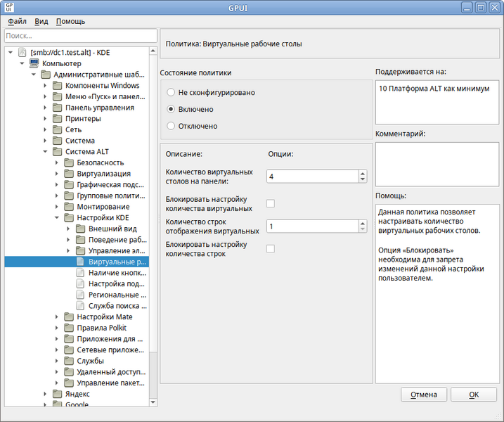Decrease virtual desktops count with down arrow
Viewport: 504px width, 422px height.
click(363, 179)
